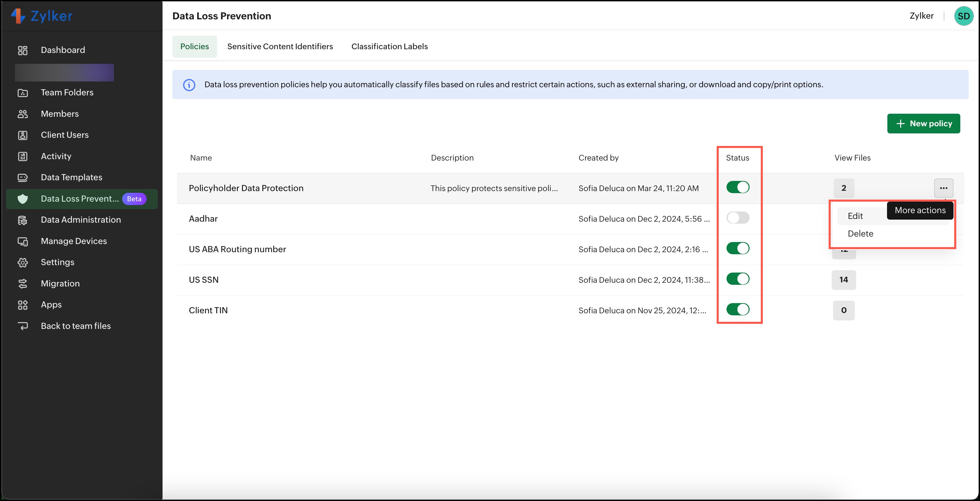The height and width of the screenshot is (501, 980).
Task: Choose Delete from the actions menu
Action: click(860, 234)
